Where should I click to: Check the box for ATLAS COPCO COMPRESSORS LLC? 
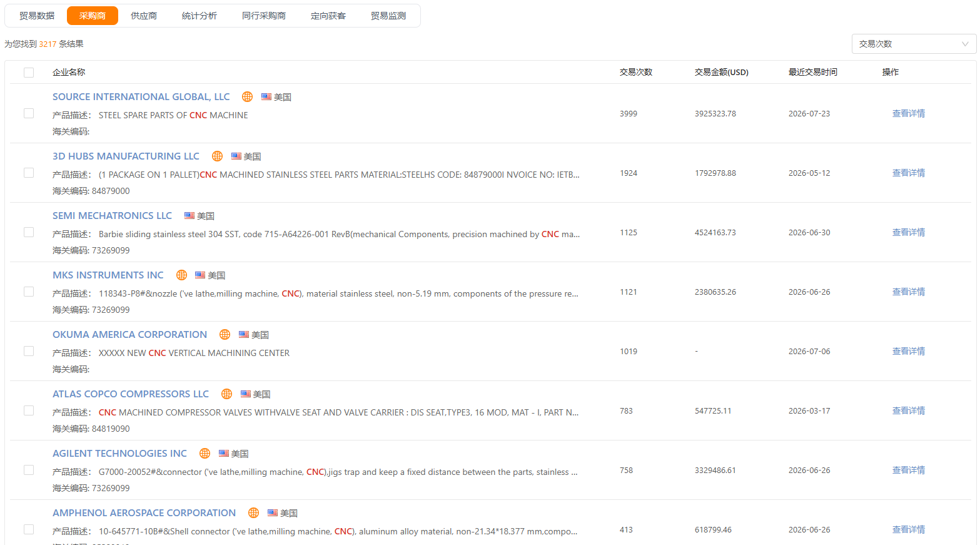click(x=29, y=410)
